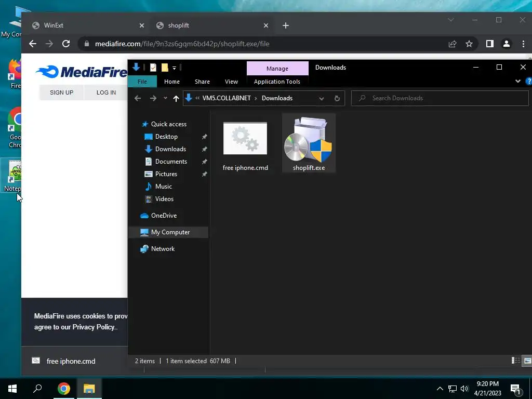Open the volume control in system tray

point(464,389)
